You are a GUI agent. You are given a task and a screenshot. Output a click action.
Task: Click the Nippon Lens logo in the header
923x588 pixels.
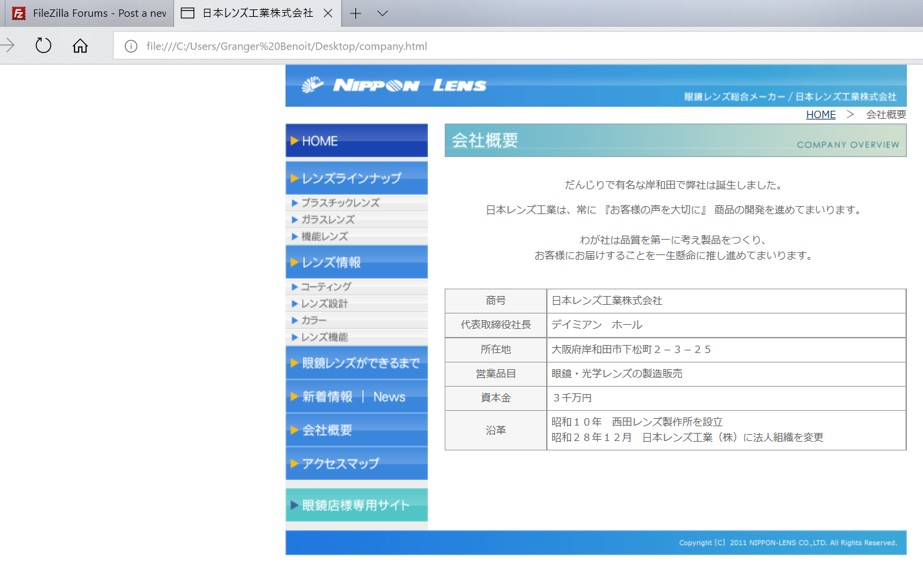coord(394,85)
